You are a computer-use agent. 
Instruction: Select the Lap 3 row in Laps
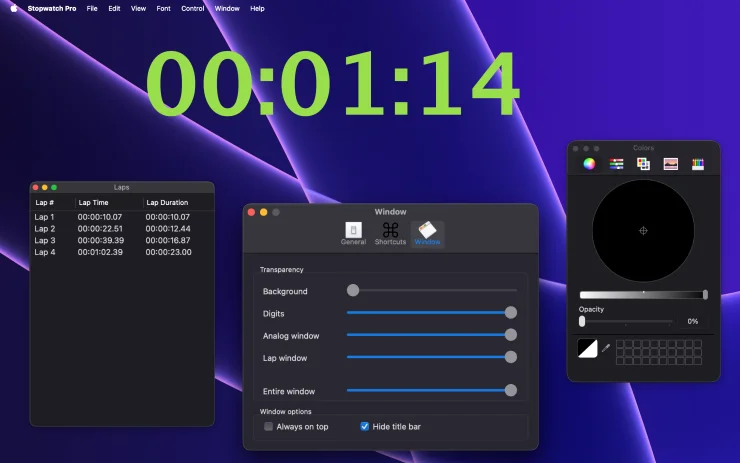pyautogui.click(x=122, y=240)
